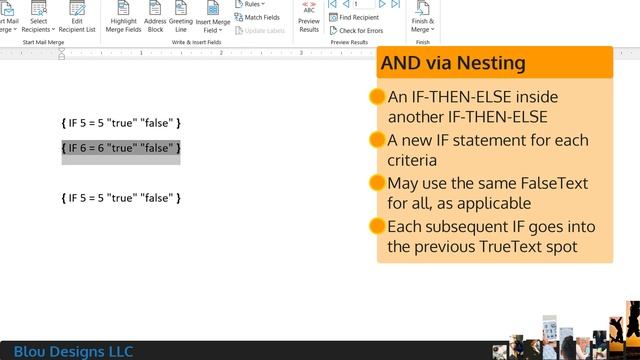Click the ruler indent marker

point(62,53)
